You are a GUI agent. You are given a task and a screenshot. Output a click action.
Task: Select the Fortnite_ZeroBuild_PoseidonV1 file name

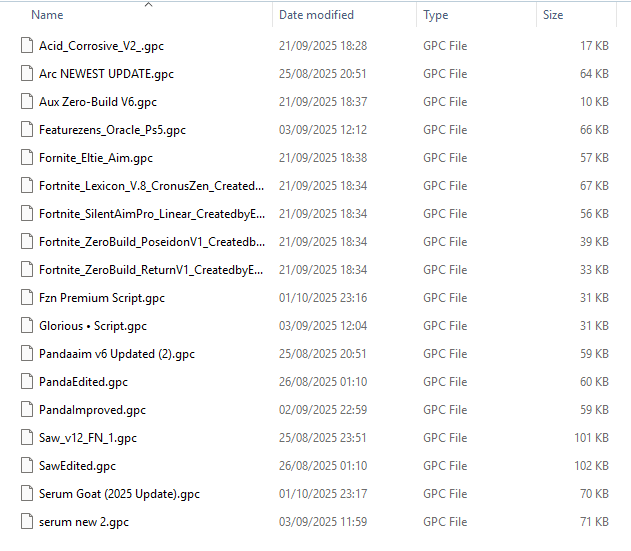152,242
